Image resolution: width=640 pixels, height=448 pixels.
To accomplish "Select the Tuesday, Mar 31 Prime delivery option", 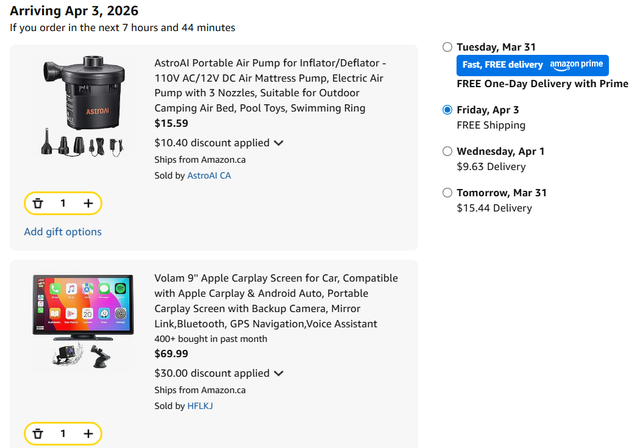I will click(447, 47).
